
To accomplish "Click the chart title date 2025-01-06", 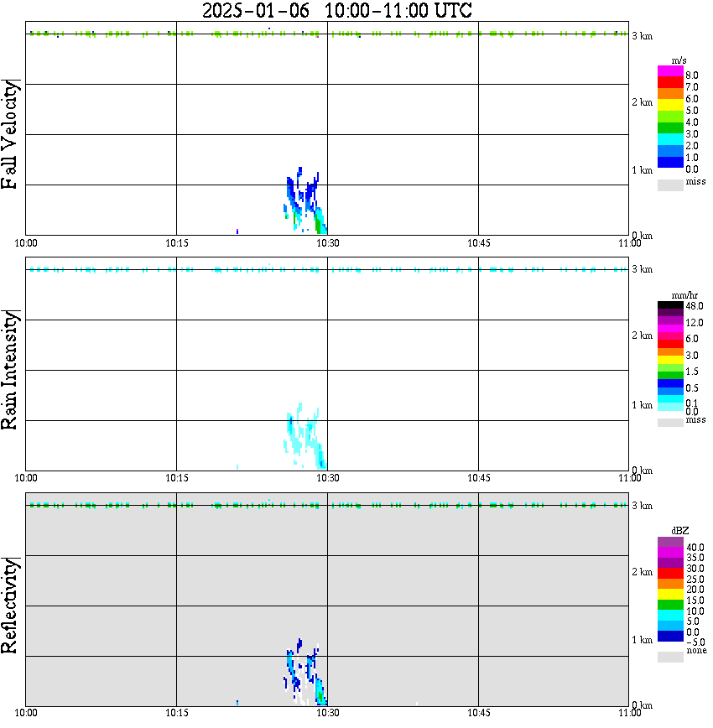I will [256, 11].
